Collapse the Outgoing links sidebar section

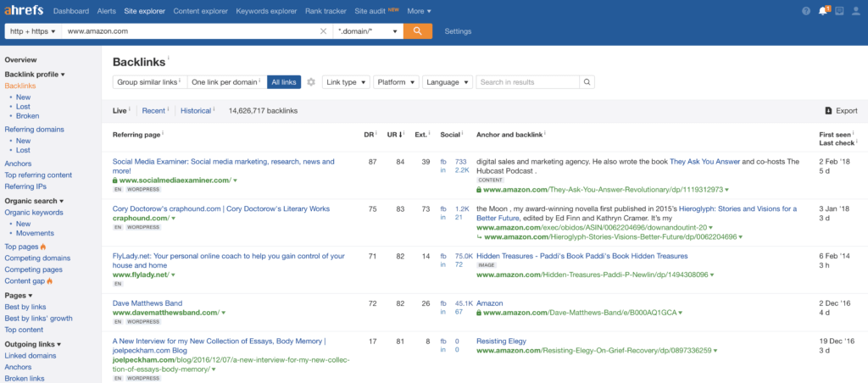tap(33, 344)
